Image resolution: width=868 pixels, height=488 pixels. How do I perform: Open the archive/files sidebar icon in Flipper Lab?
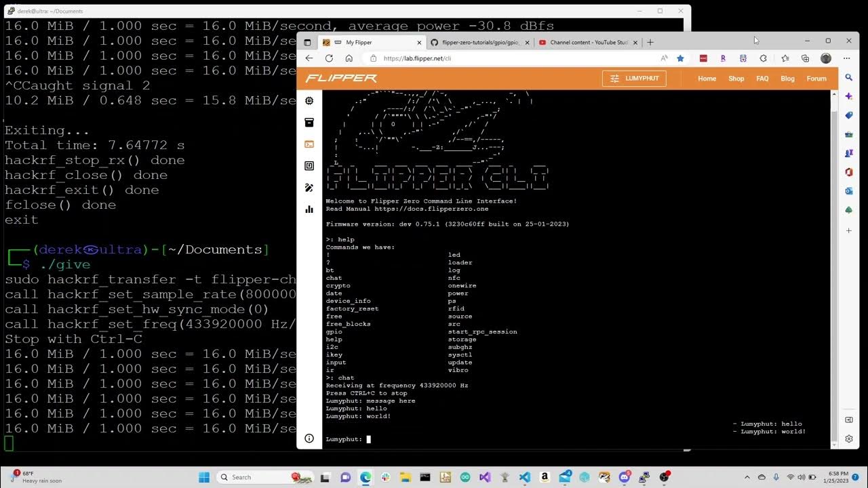[309, 123]
